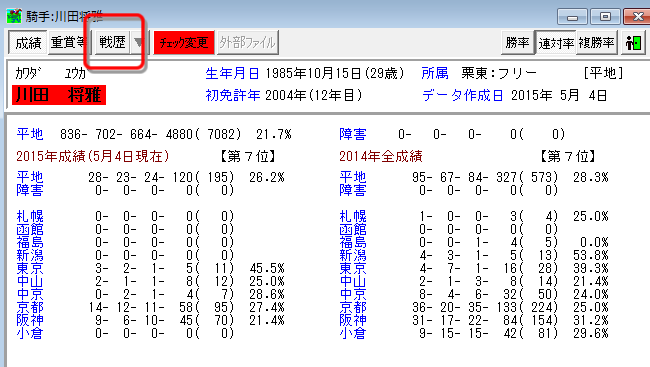Click the 2015年成績 heading
Screen dimensions: 650x367
[x=93, y=156]
